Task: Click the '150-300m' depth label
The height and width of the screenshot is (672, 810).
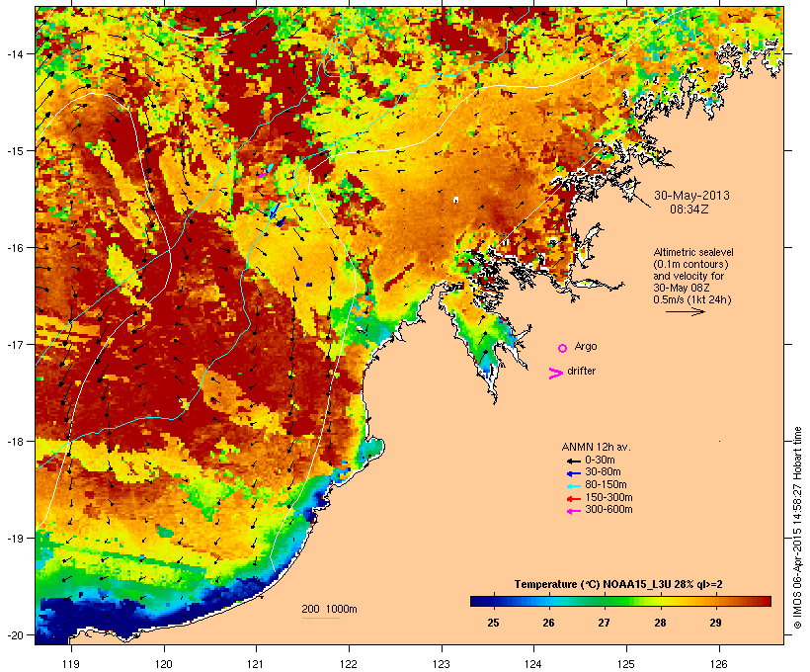Action: click(x=608, y=497)
